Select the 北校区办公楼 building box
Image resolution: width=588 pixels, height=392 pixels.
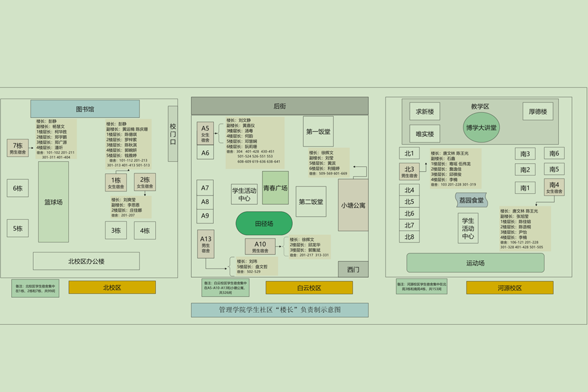click(86, 261)
